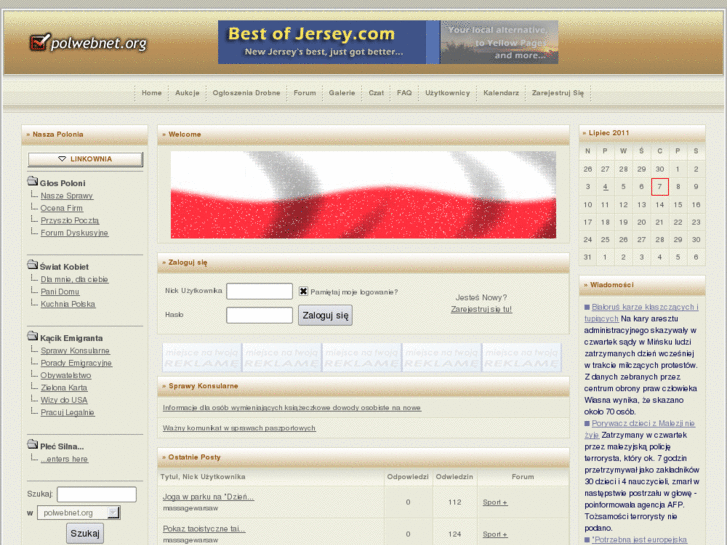Click the Lipiec 2011 calendar header
This screenshot has width=727, height=545.
click(x=642, y=133)
